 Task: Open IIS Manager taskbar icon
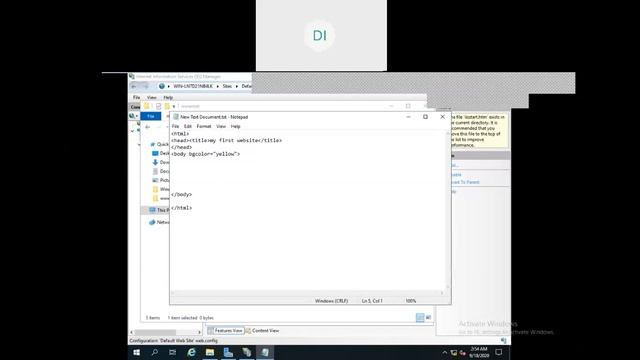(x=247, y=352)
